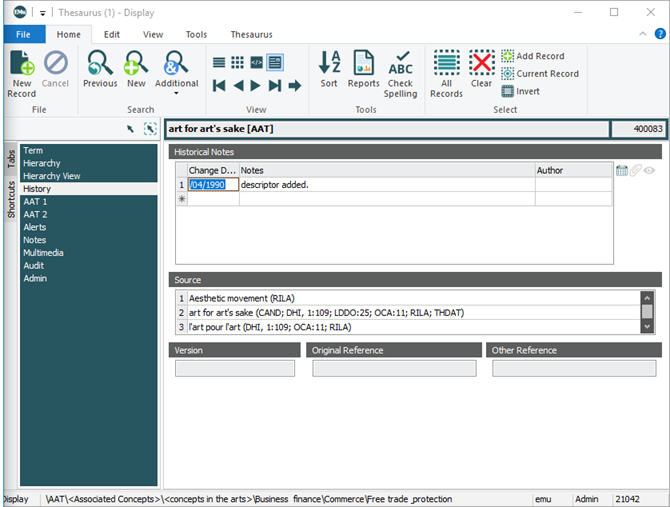Click the Add Record button
This screenshot has width=670, height=507.
point(532,56)
